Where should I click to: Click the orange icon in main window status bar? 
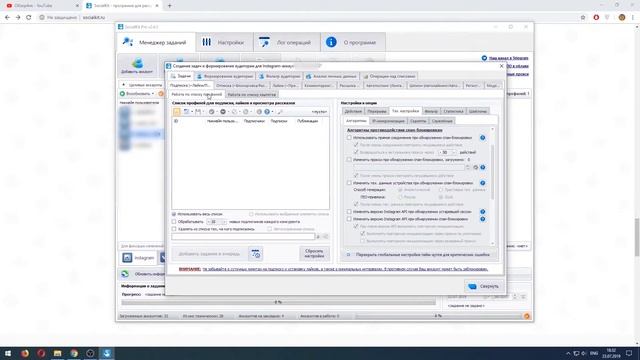coord(527,316)
